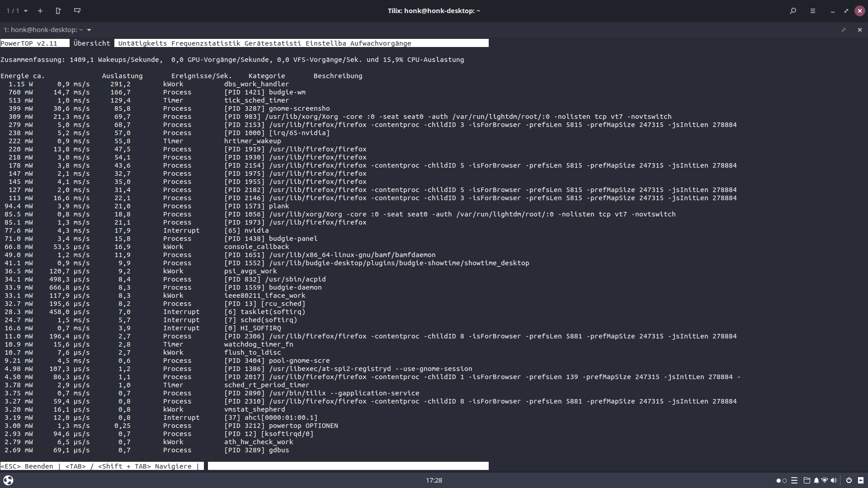Select the hrtimer_wakeup row

click(141, 141)
